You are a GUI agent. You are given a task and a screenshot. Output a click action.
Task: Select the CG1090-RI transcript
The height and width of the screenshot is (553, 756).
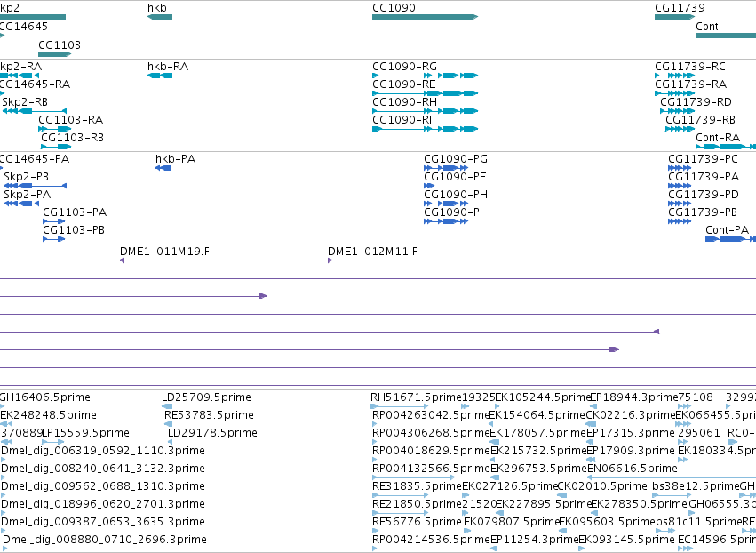[x=425, y=129]
